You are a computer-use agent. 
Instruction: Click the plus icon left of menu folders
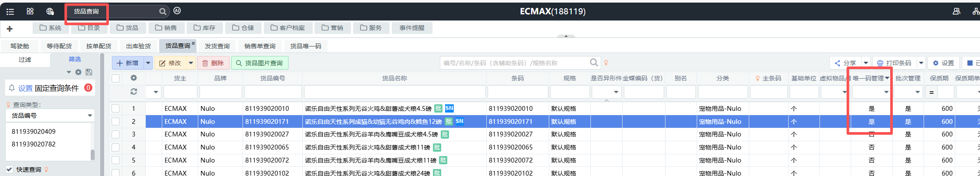point(10,29)
